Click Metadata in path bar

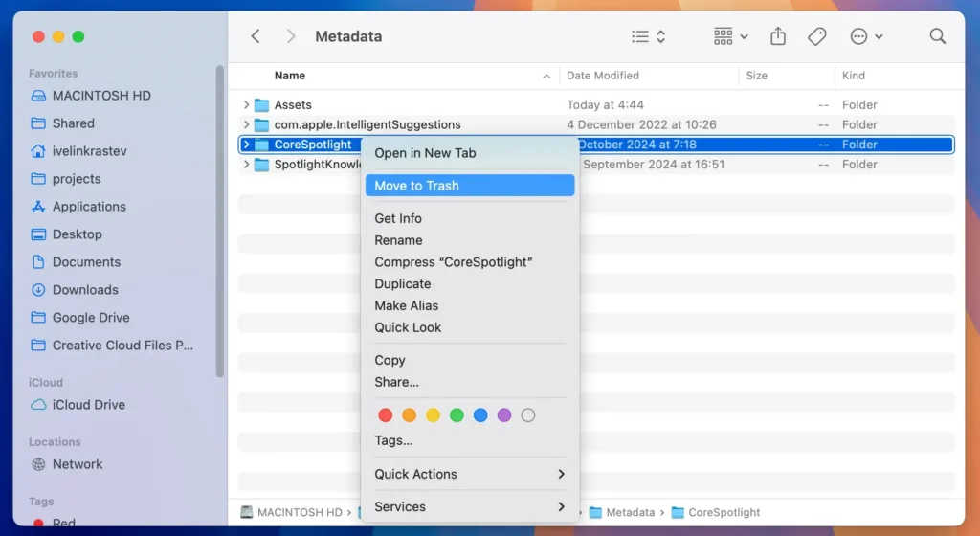tap(622, 512)
